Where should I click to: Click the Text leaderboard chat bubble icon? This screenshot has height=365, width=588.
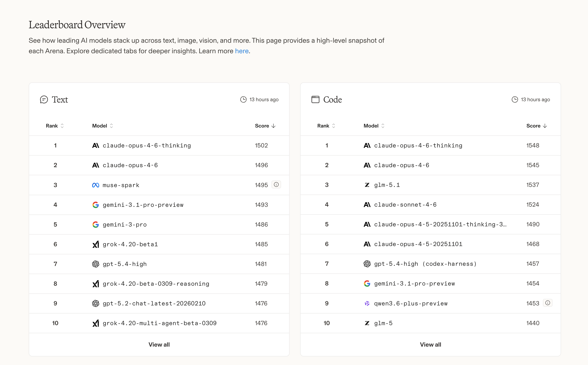[44, 99]
